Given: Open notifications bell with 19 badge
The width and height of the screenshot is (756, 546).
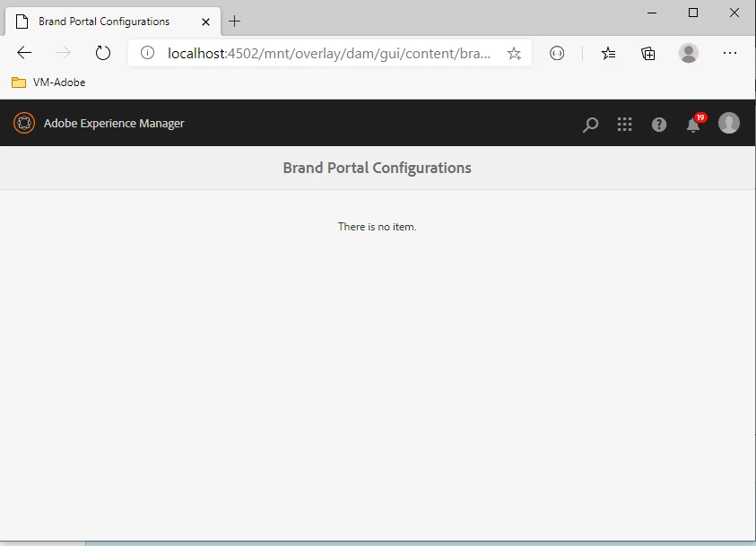Looking at the screenshot, I should point(695,123).
